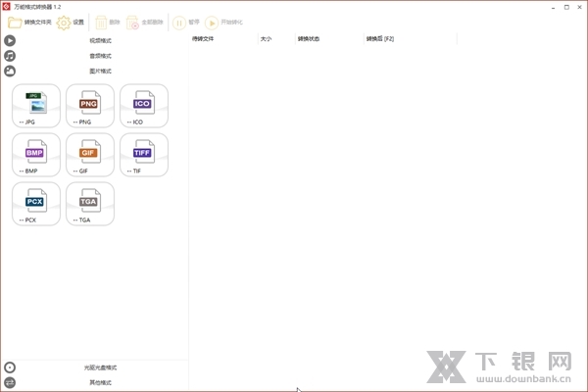Click the GIF format icon
The image size is (588, 392).
click(x=90, y=155)
